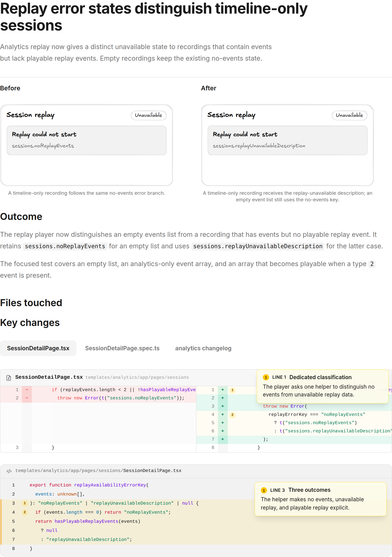The height and width of the screenshot is (557, 392).
Task: Click the Unavailable badge in the After card
Action: 349,115
